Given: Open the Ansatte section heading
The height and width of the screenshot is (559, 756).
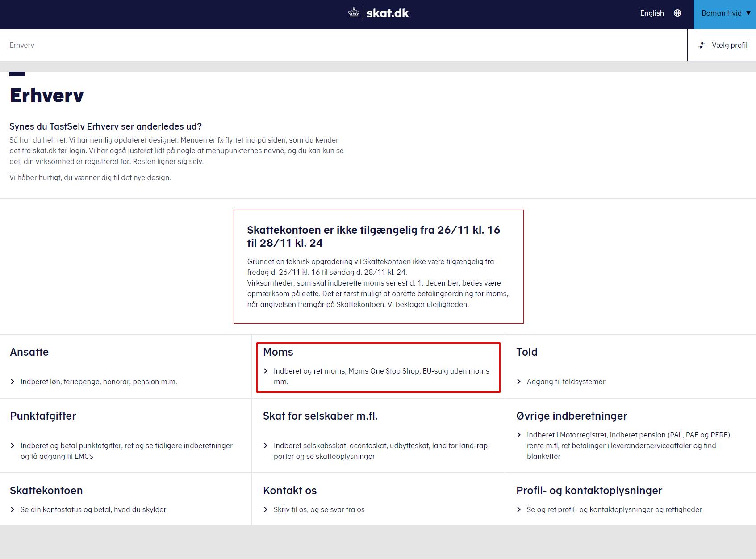Looking at the screenshot, I should (29, 352).
